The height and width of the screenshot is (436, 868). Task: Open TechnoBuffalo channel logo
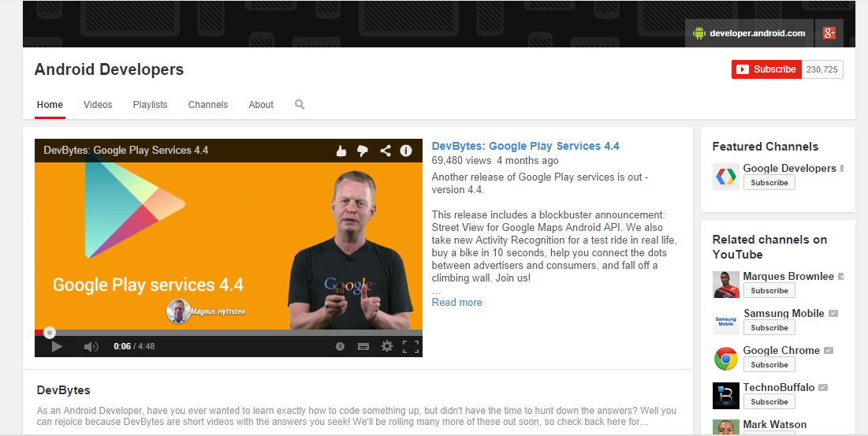pos(726,396)
